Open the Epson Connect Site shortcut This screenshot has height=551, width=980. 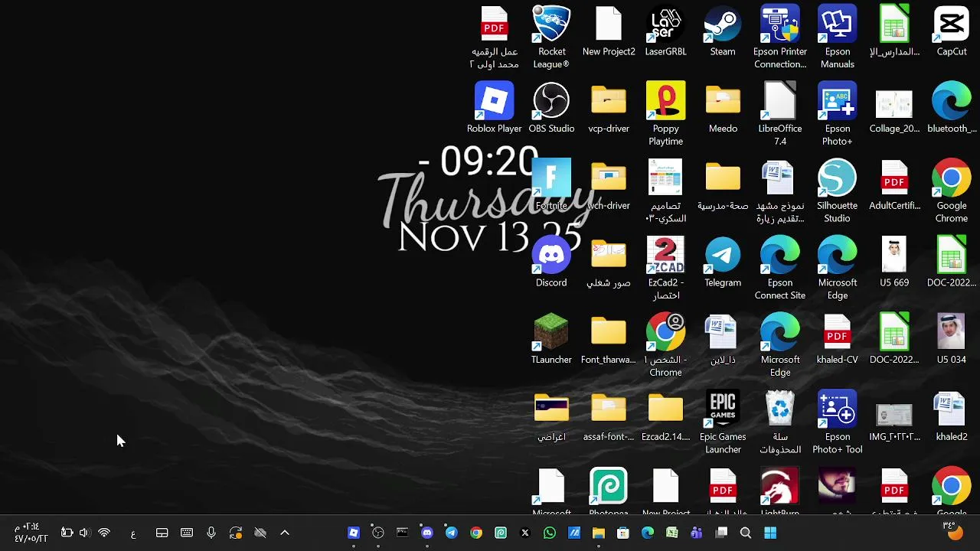pyautogui.click(x=780, y=268)
